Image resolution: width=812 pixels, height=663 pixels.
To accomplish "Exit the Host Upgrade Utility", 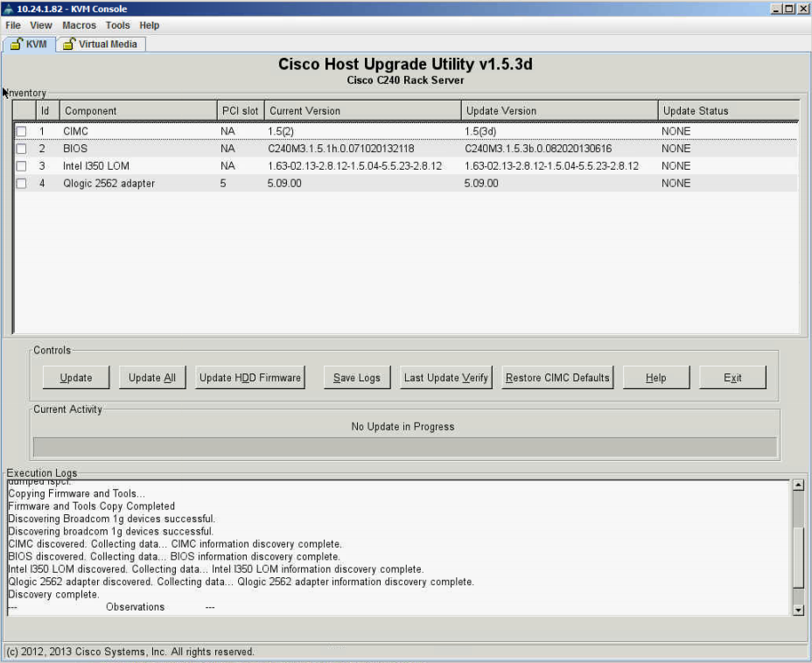I will tap(732, 378).
